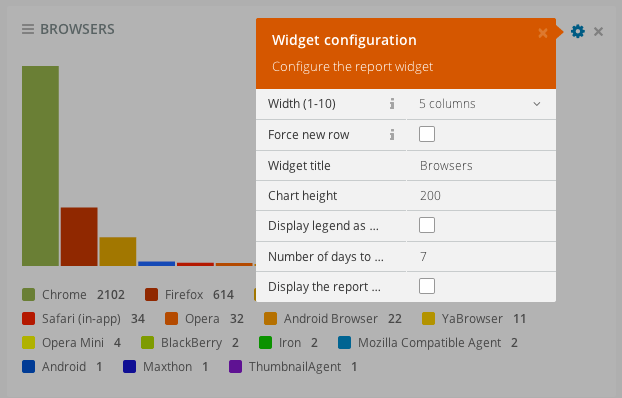The height and width of the screenshot is (398, 622).
Task: Show info for Force new row setting
Action: [392, 135]
